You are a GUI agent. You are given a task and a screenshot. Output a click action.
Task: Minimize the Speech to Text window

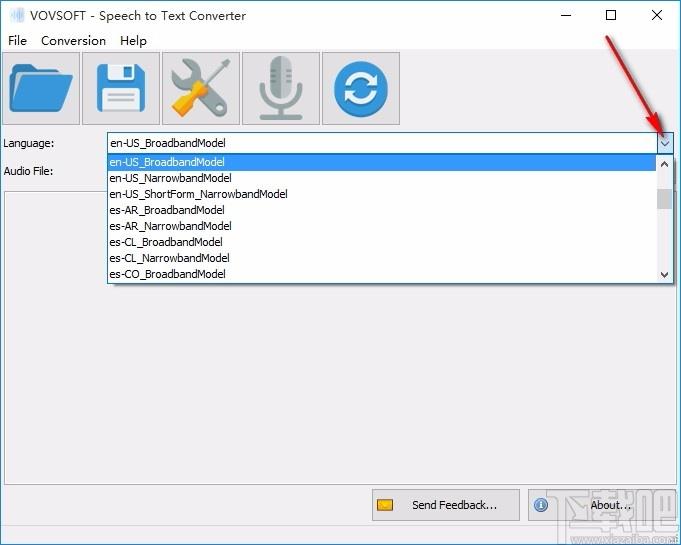566,16
